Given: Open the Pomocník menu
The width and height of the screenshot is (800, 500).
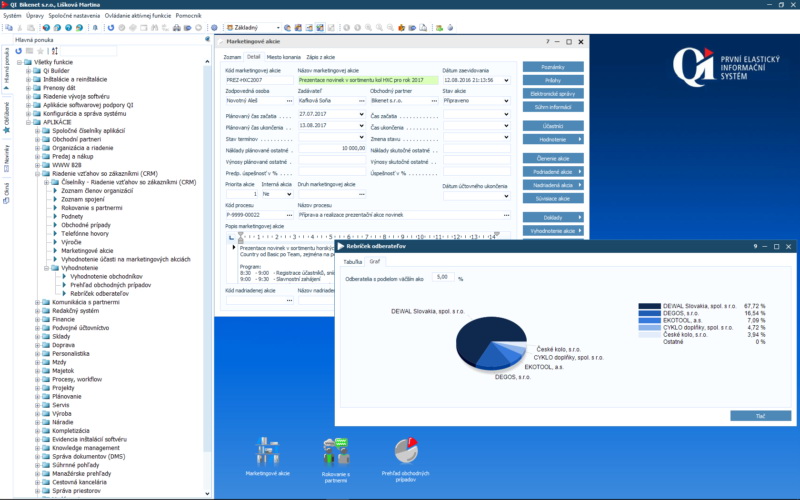Looking at the screenshot, I should [x=188, y=15].
